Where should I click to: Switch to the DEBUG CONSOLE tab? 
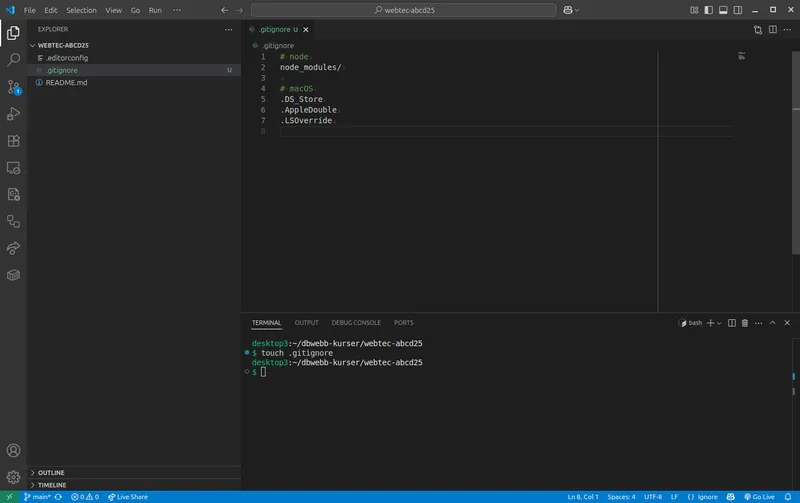(x=356, y=323)
